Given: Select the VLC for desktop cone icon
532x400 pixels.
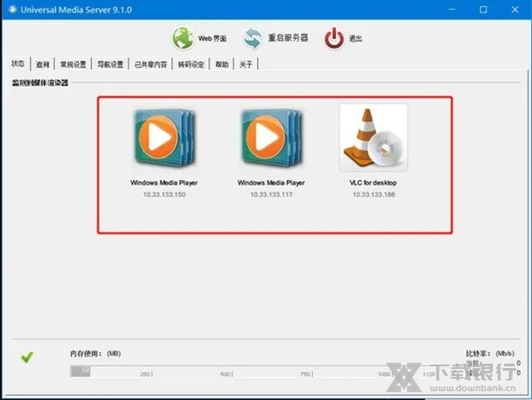Looking at the screenshot, I should (373, 137).
